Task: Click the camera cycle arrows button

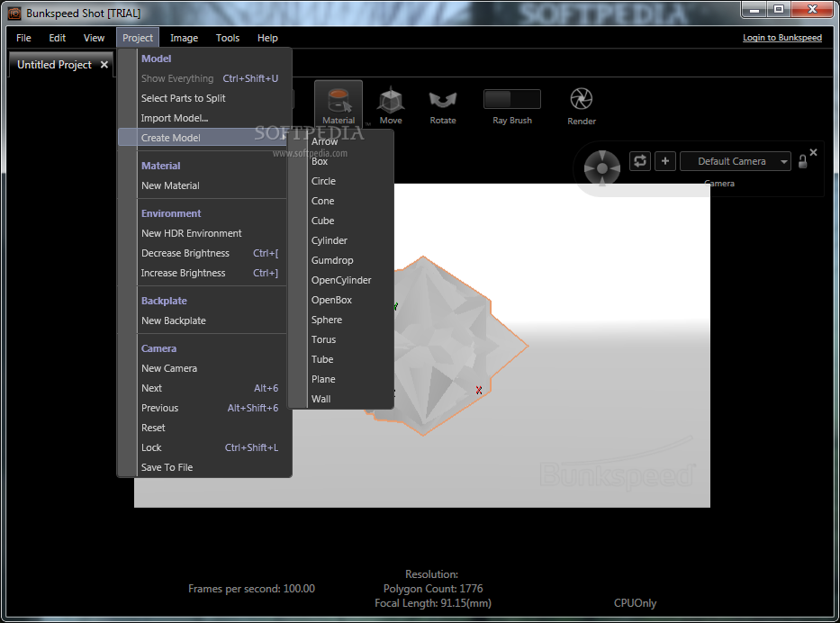Action: (x=639, y=161)
